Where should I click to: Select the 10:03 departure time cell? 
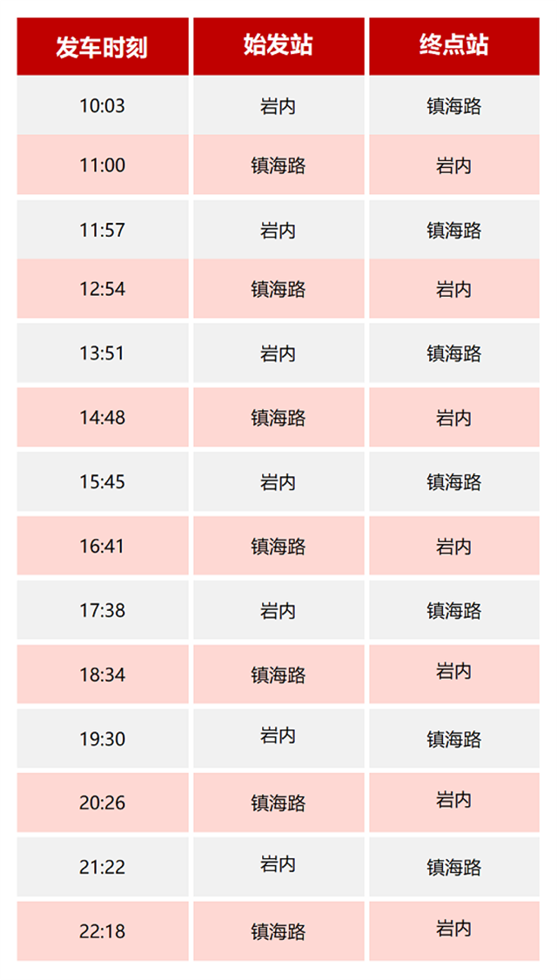pos(102,106)
